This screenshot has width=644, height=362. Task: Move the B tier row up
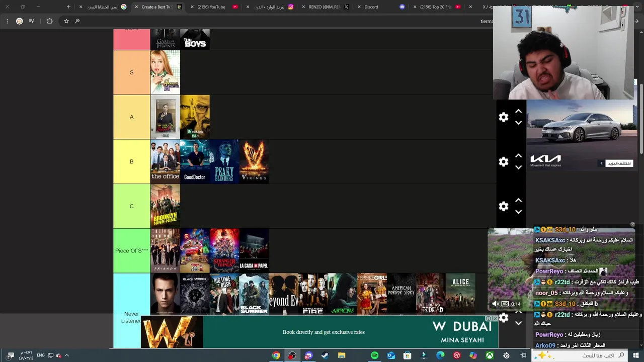(x=519, y=156)
